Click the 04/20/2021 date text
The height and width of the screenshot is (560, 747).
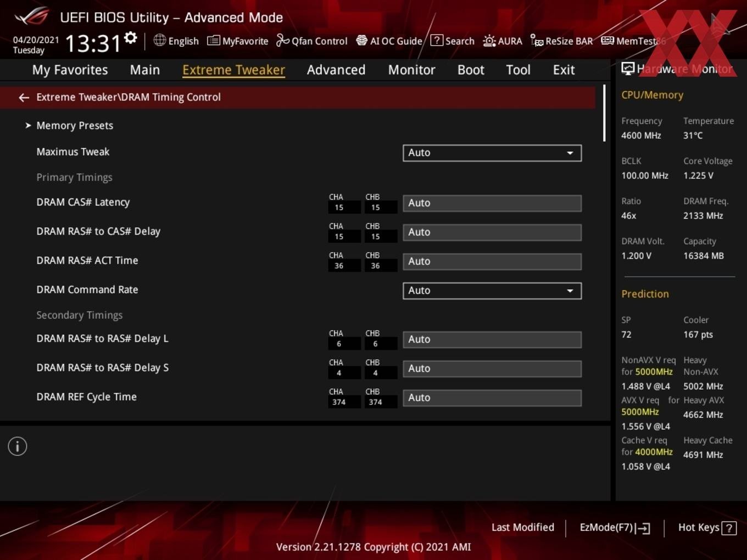[36, 40]
